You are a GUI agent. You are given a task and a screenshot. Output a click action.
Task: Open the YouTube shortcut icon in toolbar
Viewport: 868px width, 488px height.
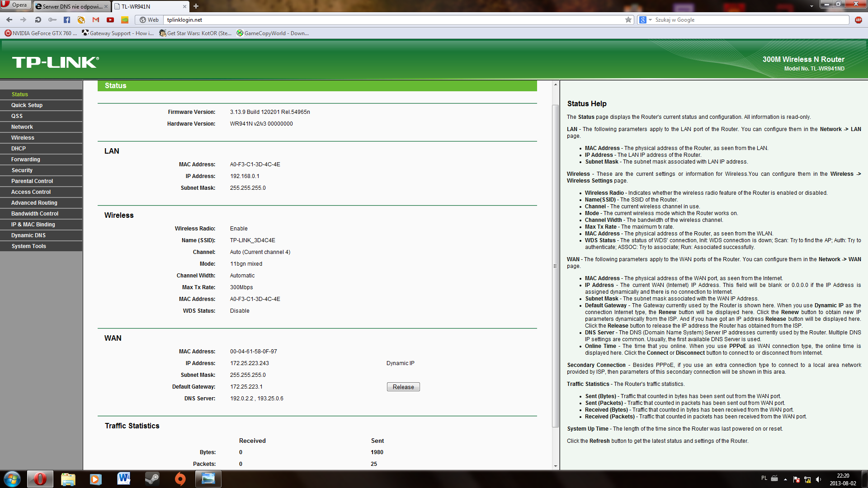coord(110,20)
